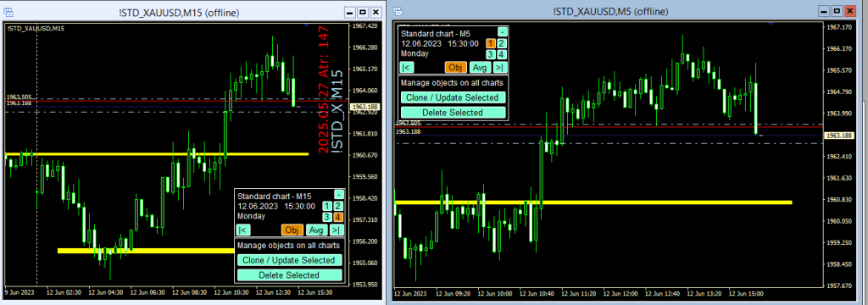This screenshot has width=868, height=305.
Task: Collapse the M15 panel with its minus button
Action: (x=339, y=195)
